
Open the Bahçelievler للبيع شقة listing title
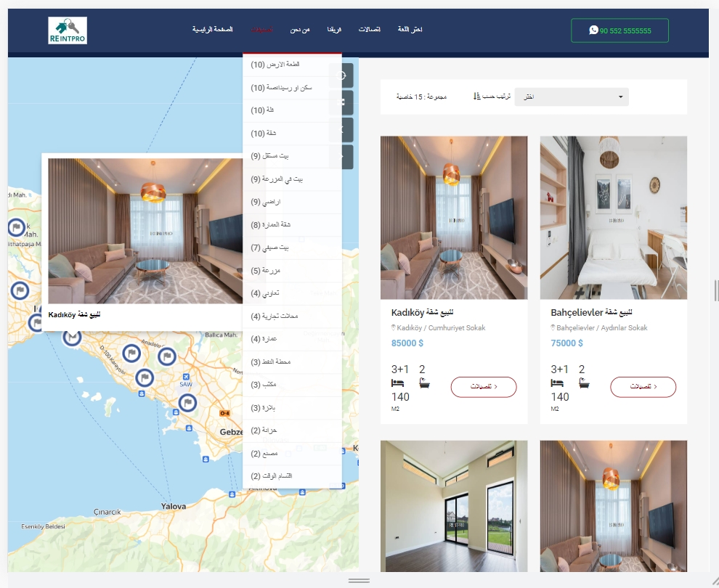pyautogui.click(x=591, y=313)
